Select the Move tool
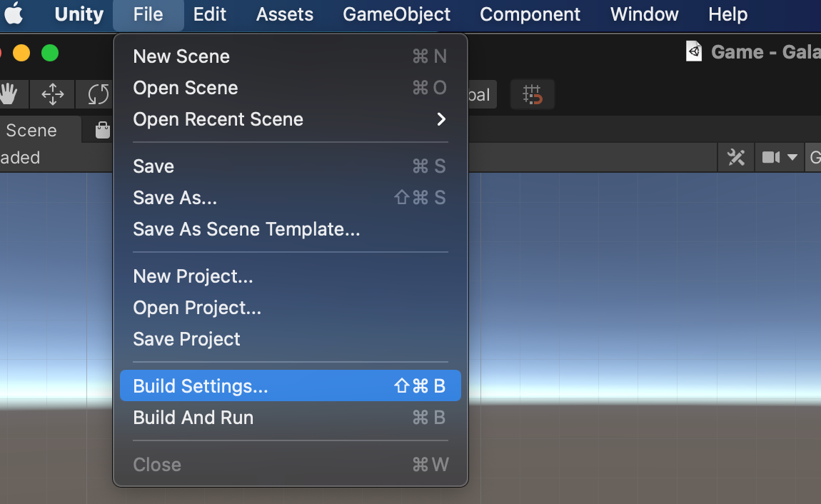Image resolution: width=821 pixels, height=504 pixels. tap(51, 94)
